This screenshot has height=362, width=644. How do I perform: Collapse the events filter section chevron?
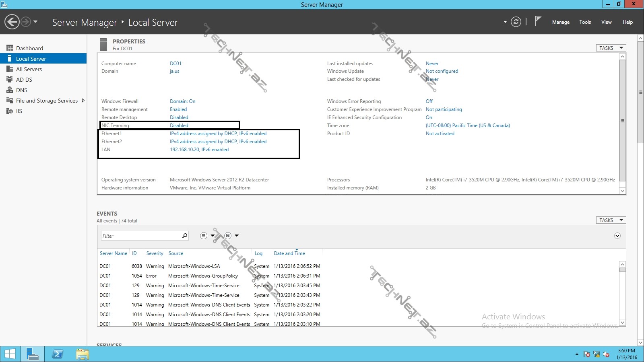click(x=617, y=236)
